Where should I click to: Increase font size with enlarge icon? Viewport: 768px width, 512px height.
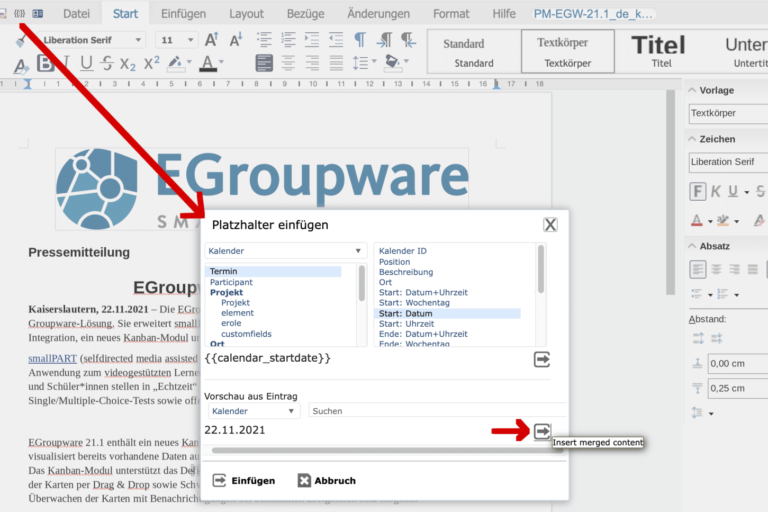(211, 40)
